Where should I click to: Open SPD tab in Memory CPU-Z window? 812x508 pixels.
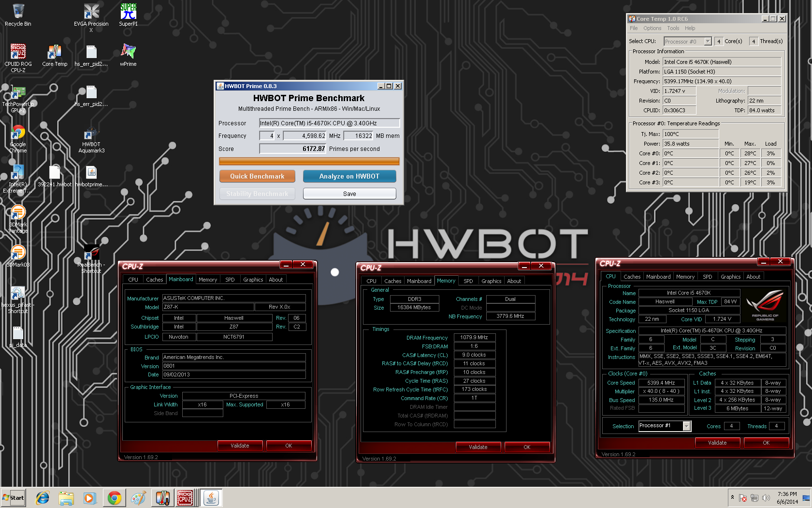[x=468, y=281]
